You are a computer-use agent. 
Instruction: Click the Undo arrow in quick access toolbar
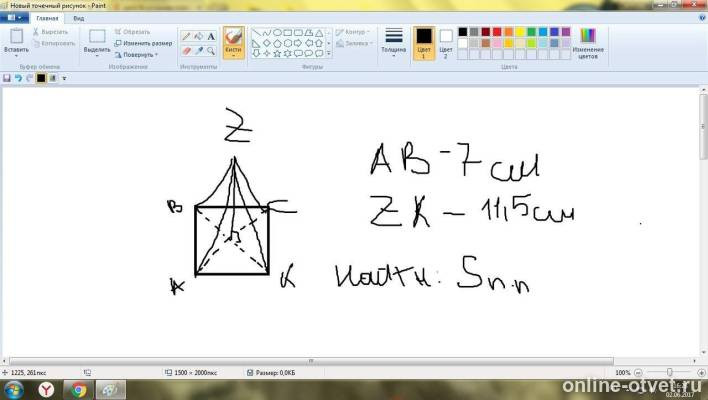click(19, 78)
